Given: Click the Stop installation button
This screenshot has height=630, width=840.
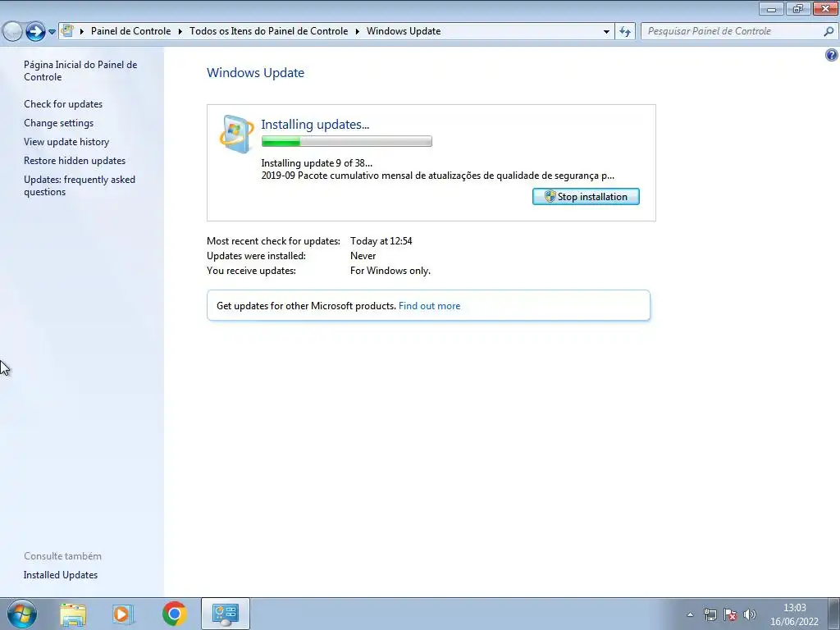Looking at the screenshot, I should point(586,197).
